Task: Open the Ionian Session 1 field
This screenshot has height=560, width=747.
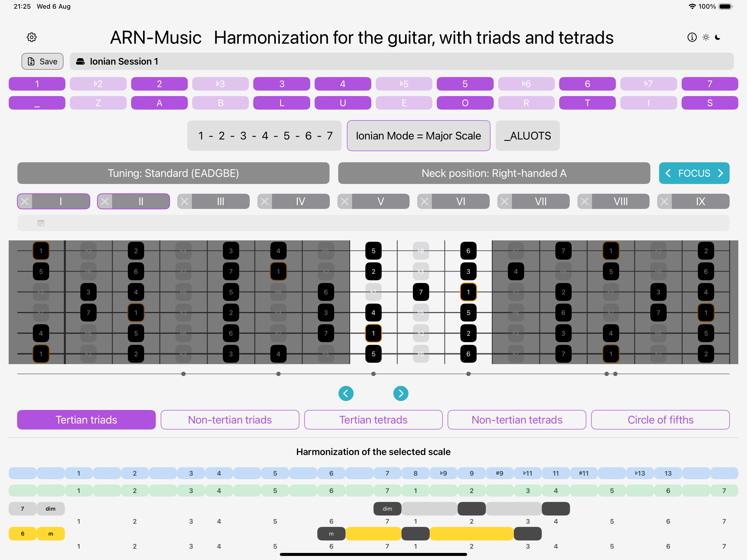Action: [x=401, y=61]
